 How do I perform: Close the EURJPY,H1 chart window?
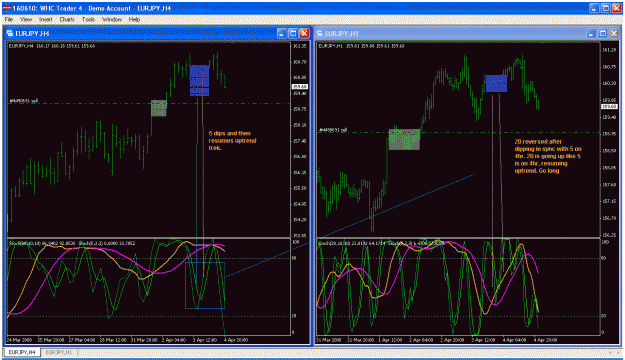(614, 33)
